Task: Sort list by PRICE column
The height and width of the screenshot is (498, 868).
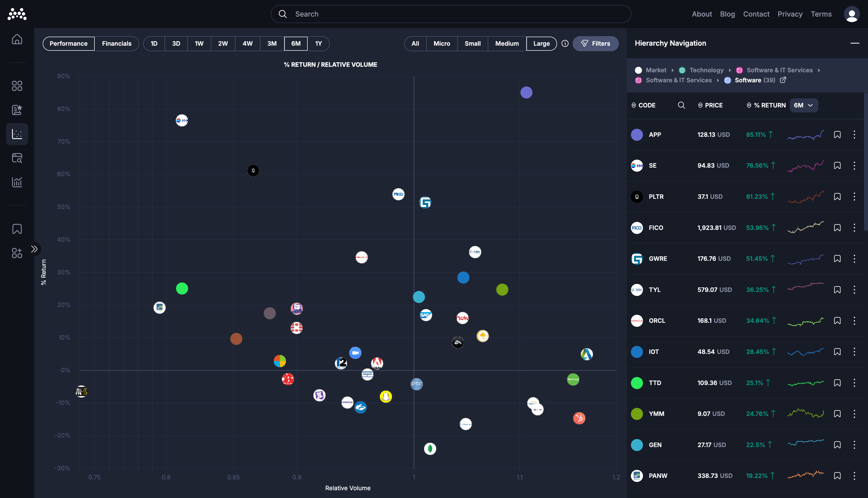Action: pyautogui.click(x=710, y=105)
